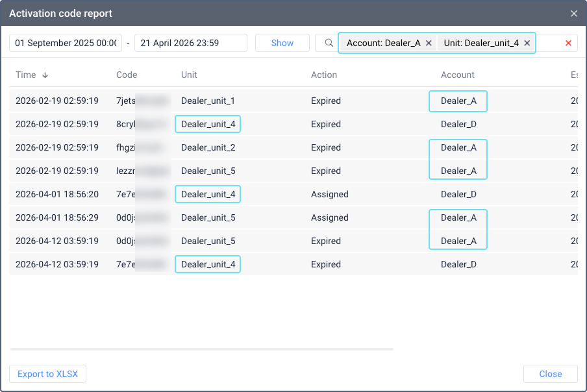Sort the report by the Code column
Viewport: 587px width, 392px height.
(x=127, y=75)
